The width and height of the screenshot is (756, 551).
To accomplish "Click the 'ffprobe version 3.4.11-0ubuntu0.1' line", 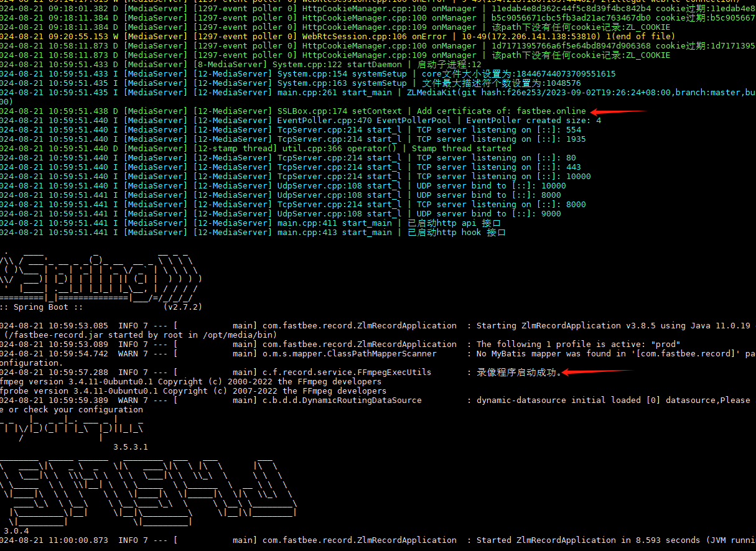I will point(193,391).
